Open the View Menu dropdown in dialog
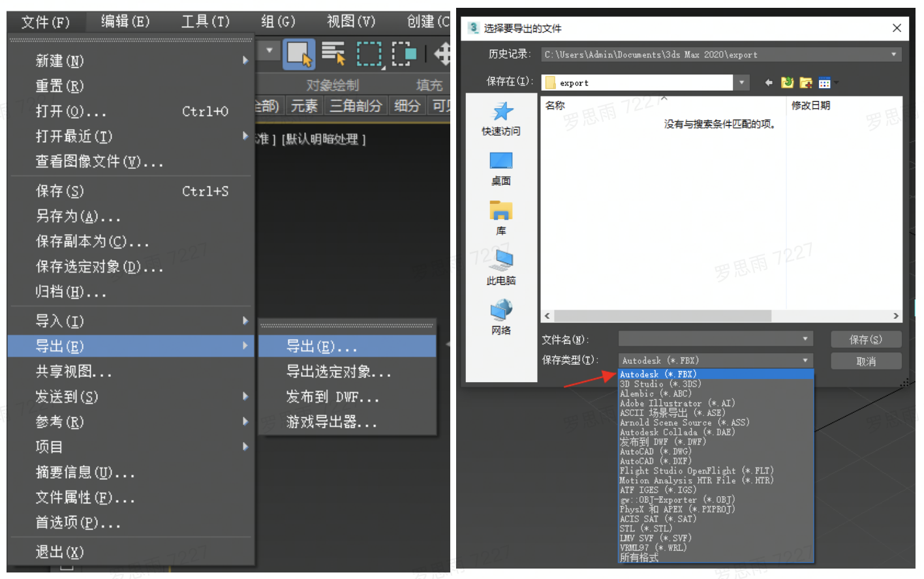The image size is (924, 579). coord(824,82)
